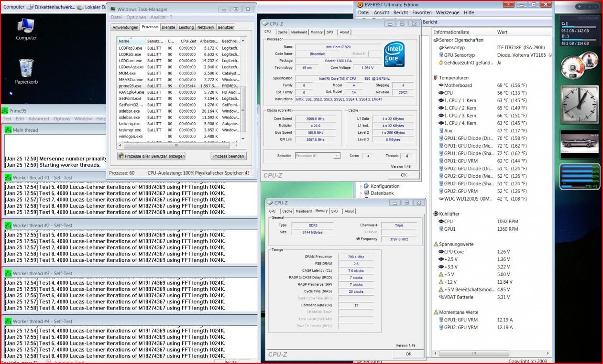Open the Favoriten menu in EVEREST

[x=422, y=12]
